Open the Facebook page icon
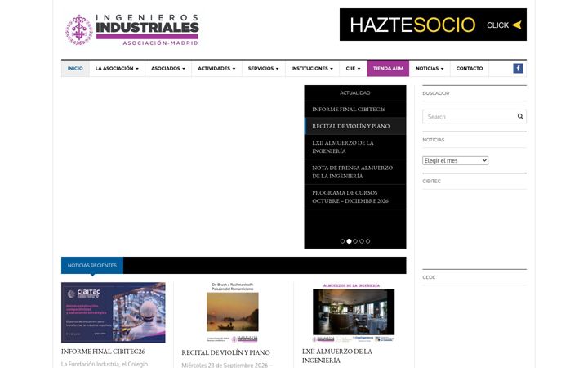 [x=518, y=69]
